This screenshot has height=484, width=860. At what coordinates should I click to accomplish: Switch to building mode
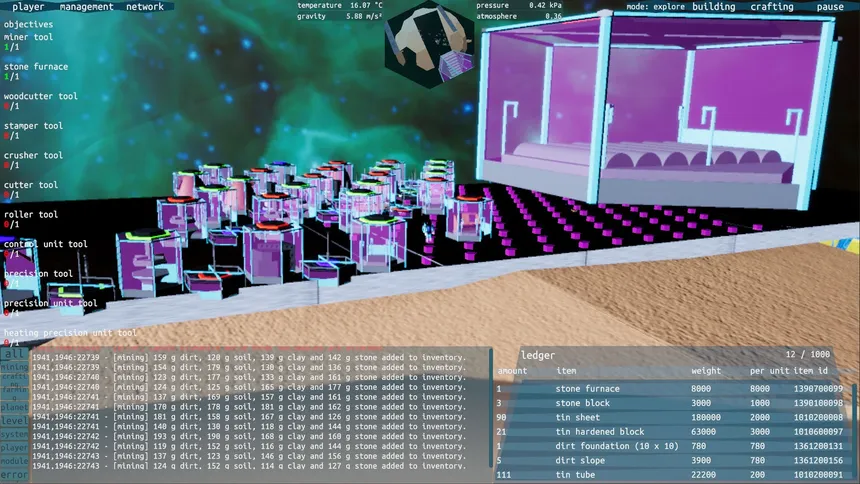coord(713,7)
